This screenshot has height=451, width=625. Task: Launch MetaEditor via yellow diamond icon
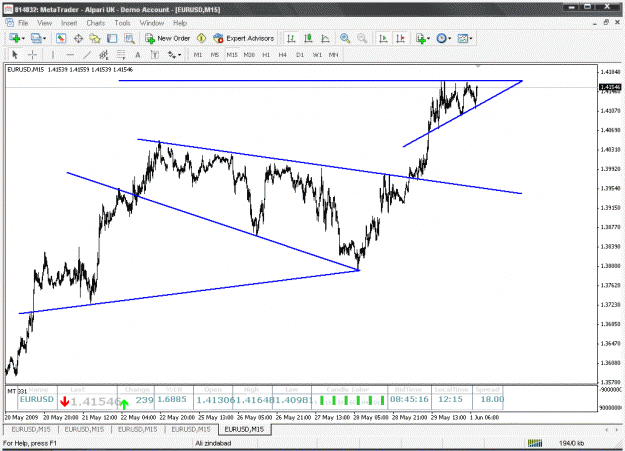201,38
